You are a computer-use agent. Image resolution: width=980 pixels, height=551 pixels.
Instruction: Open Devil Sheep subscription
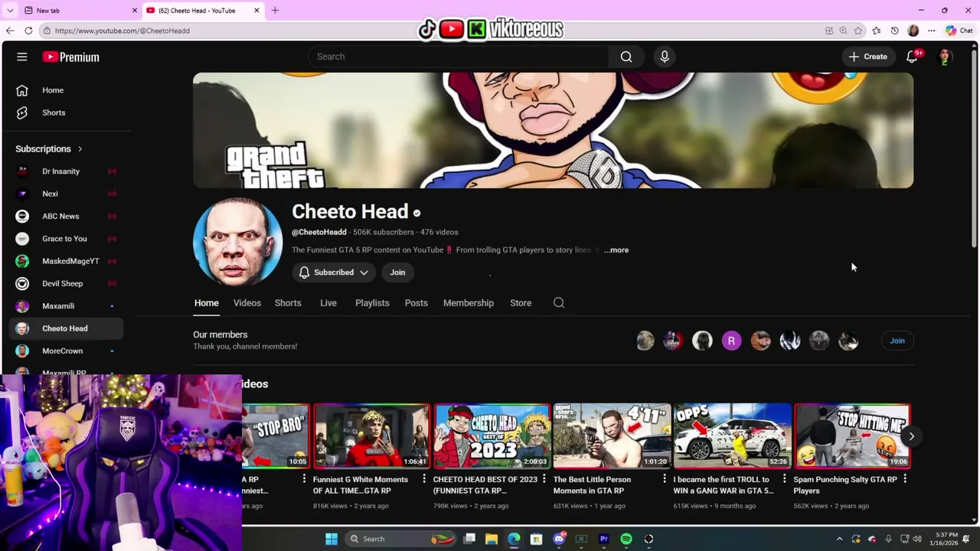coord(66,283)
